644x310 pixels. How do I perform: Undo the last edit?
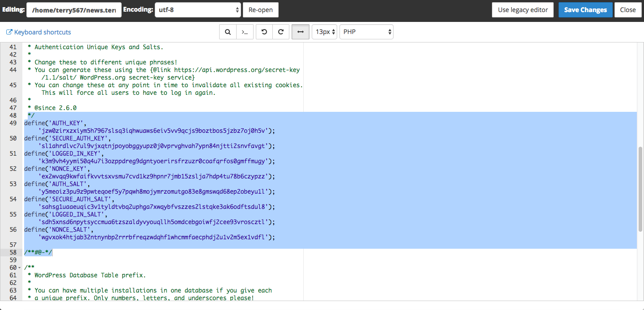264,32
